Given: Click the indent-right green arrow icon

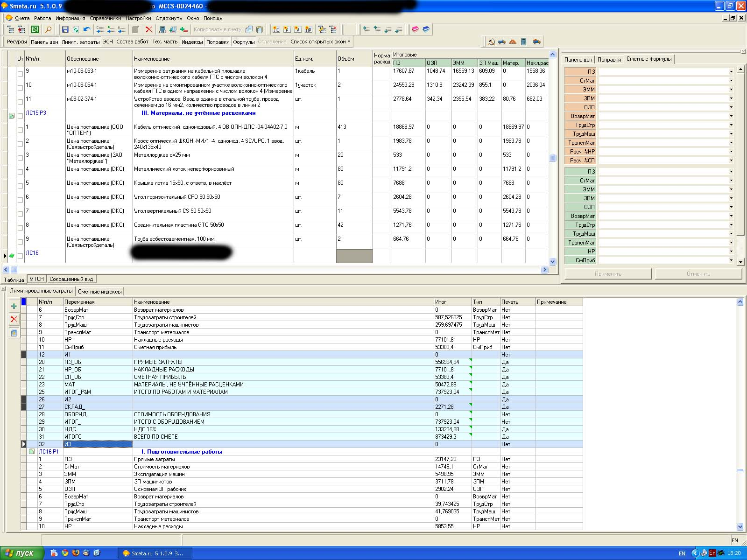Looking at the screenshot, I should point(366,29).
